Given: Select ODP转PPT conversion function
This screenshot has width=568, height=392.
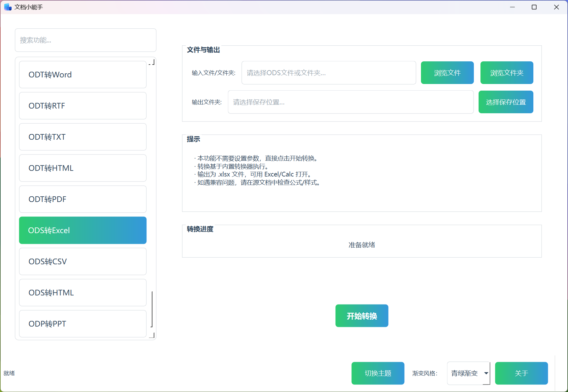Looking at the screenshot, I should pyautogui.click(x=82, y=324).
